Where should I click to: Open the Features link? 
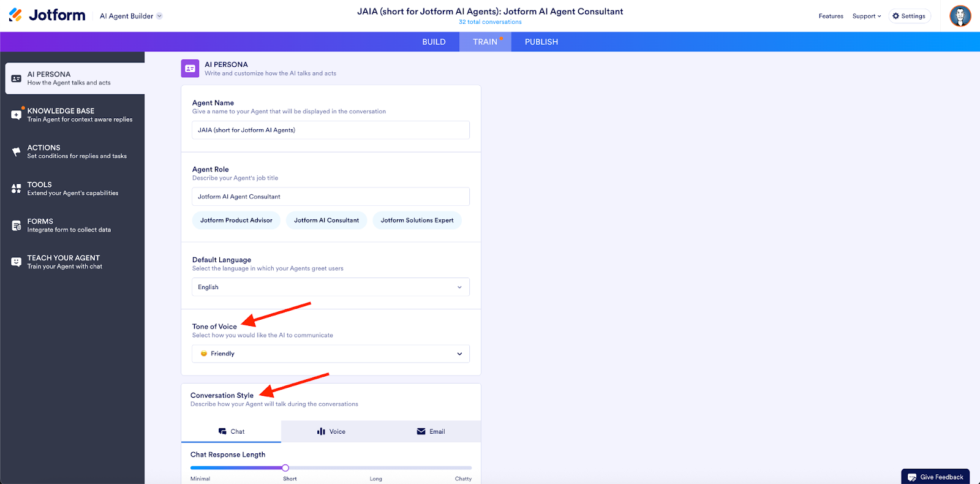[831, 16]
